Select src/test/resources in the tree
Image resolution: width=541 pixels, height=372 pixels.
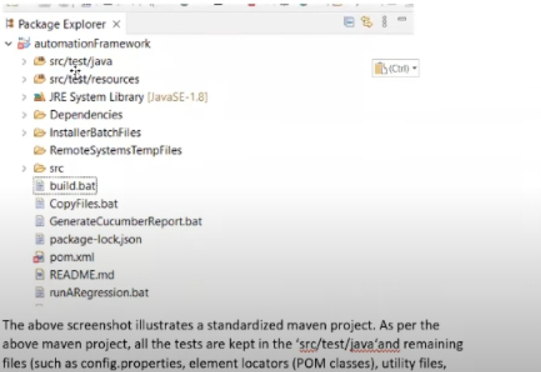click(94, 79)
